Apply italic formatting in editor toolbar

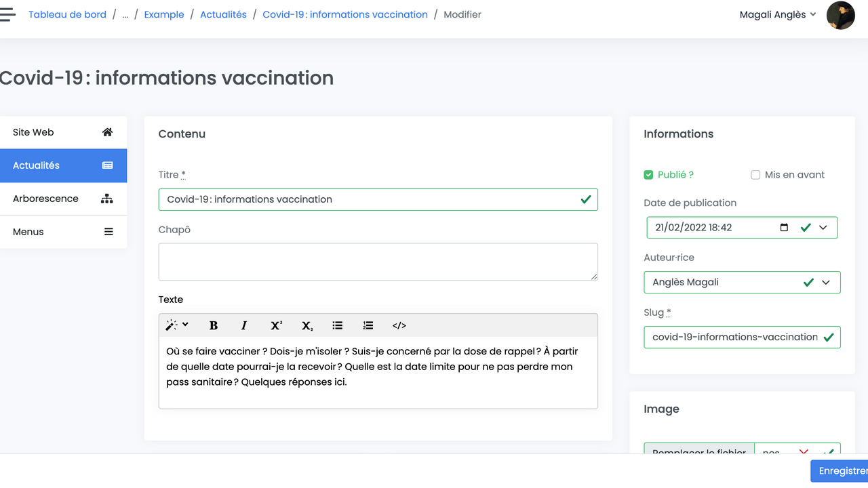[244, 326]
